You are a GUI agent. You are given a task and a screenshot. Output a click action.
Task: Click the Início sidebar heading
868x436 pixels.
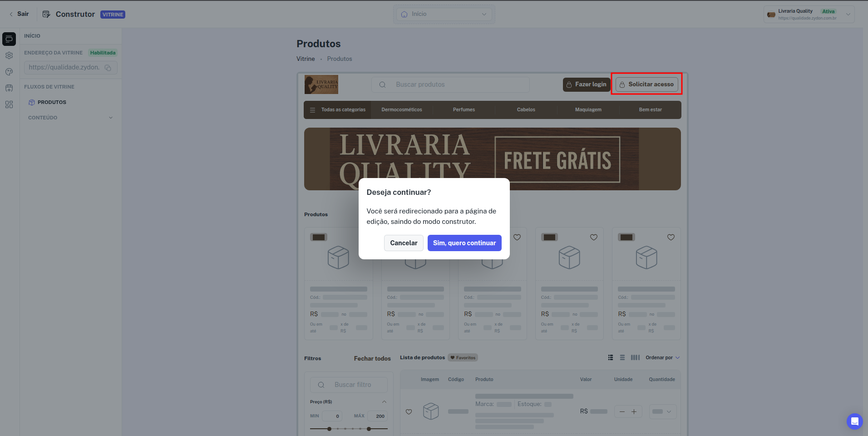pos(32,36)
